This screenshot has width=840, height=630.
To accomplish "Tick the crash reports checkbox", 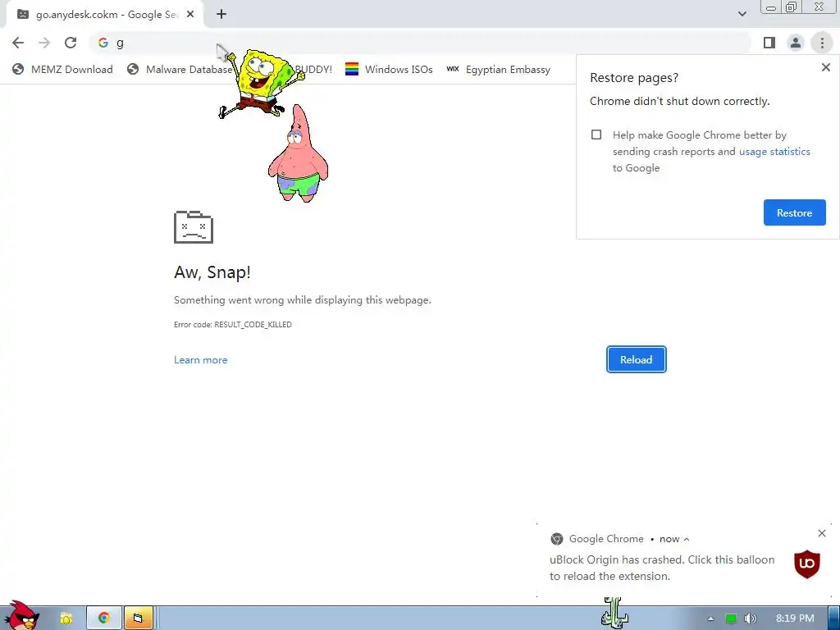I will click(x=596, y=135).
